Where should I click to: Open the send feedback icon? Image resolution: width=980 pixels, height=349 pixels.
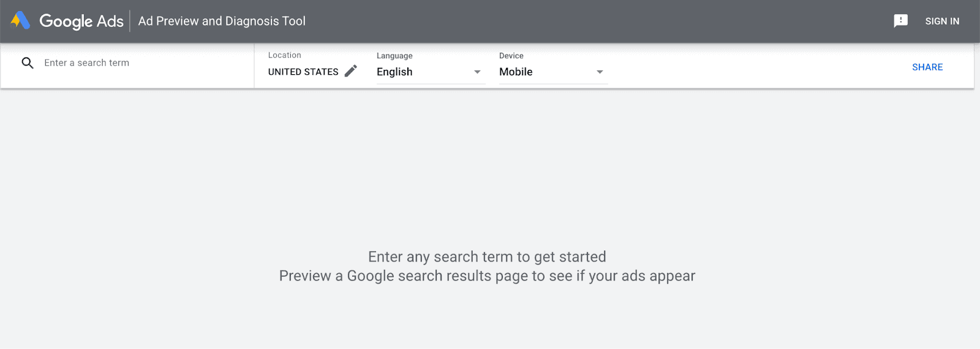[x=900, y=21]
